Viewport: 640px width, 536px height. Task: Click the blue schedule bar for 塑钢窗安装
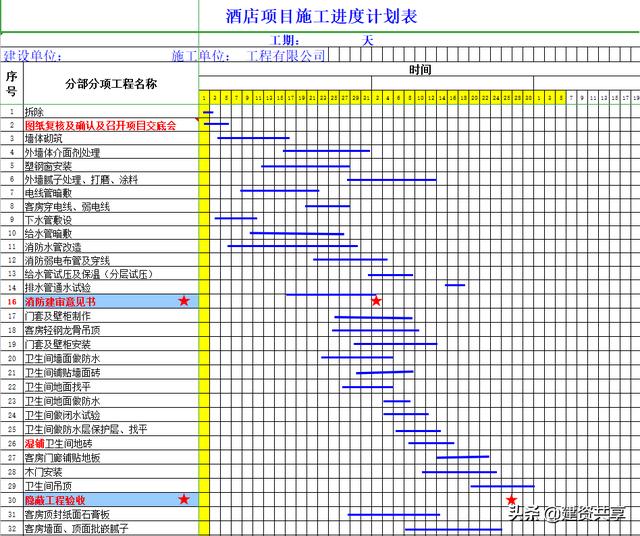306,166
